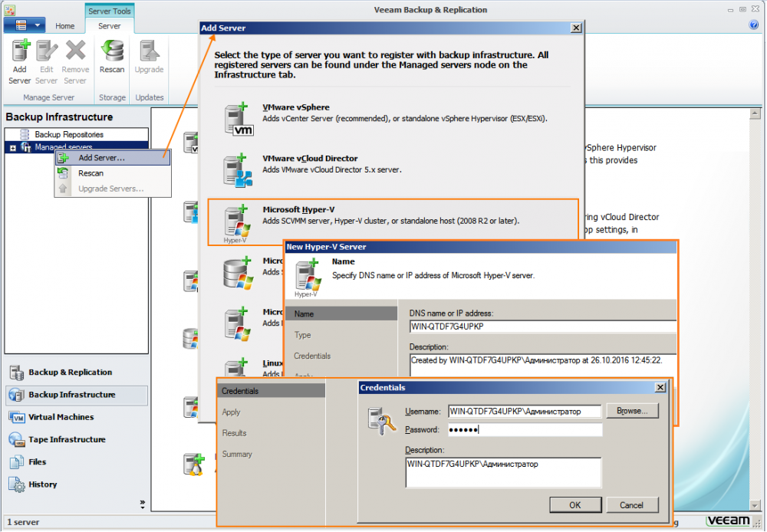Switch to the Home ribbon tab
The height and width of the screenshot is (532, 767).
64,26
